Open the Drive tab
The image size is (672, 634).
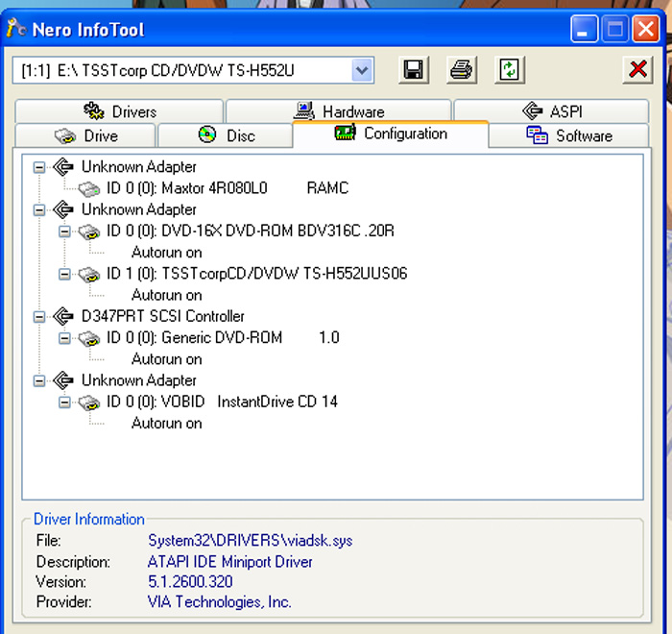(x=85, y=135)
